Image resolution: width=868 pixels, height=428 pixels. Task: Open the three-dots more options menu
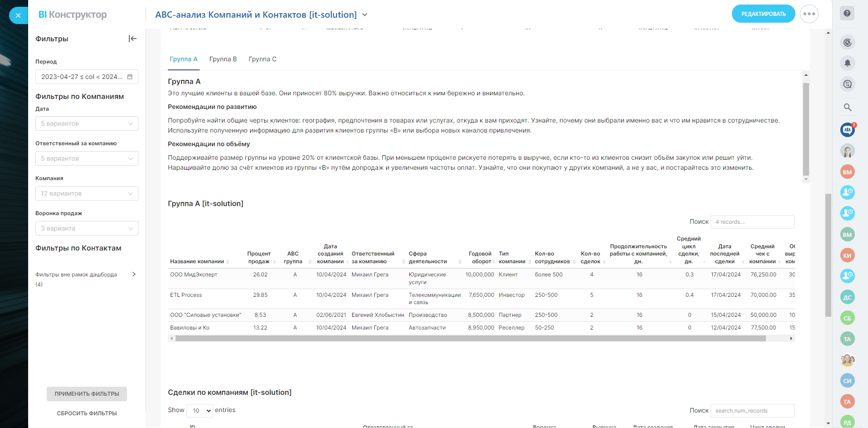pos(809,14)
